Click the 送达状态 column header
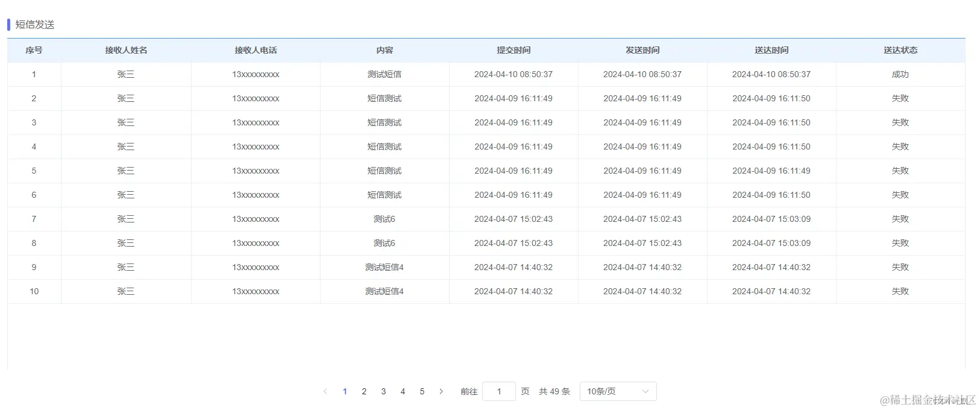 (900, 50)
